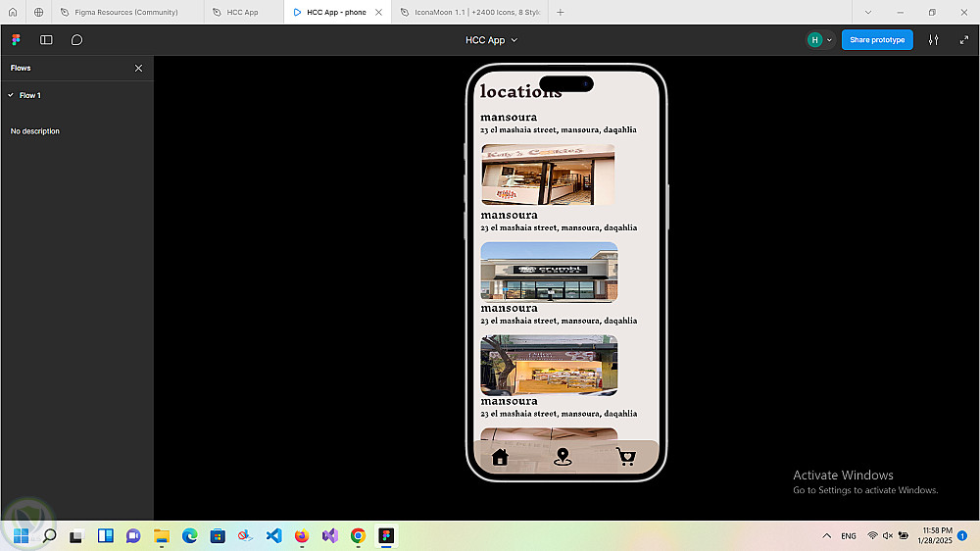Expand the tab list chevron in title bar
980x551 pixels.
click(x=868, y=12)
